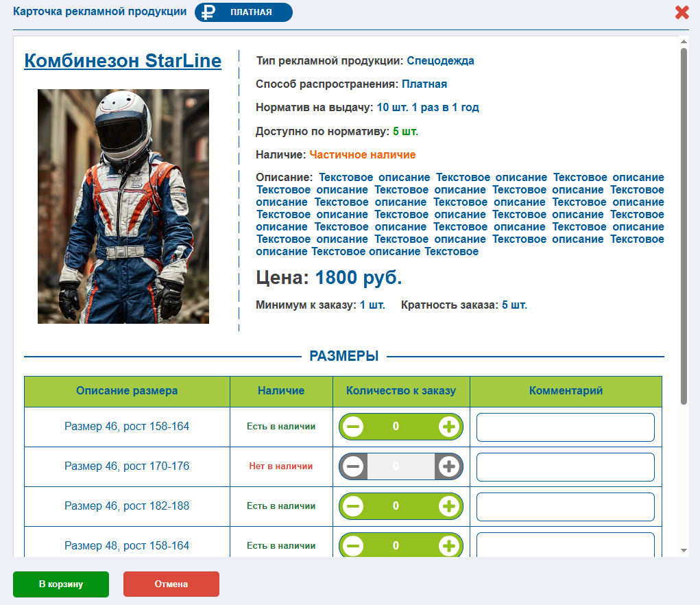Focus comment field for Размер 46, рост 170-176
This screenshot has width=700, height=605.
click(565, 467)
